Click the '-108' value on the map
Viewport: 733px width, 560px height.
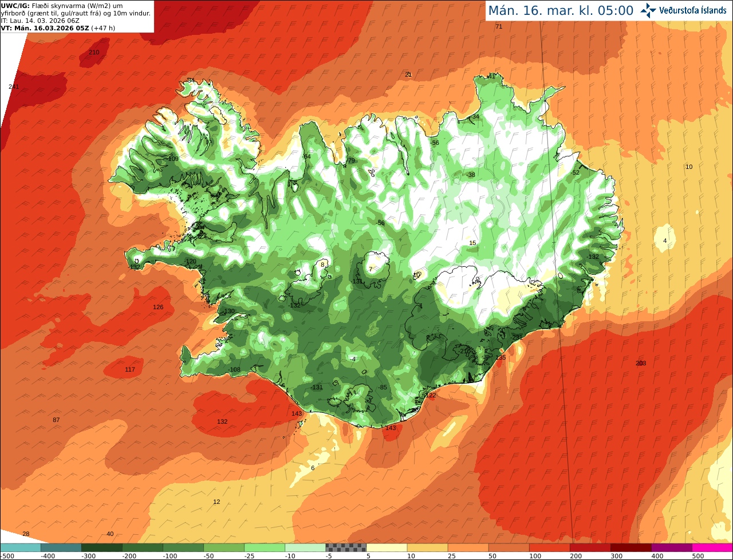click(x=234, y=369)
